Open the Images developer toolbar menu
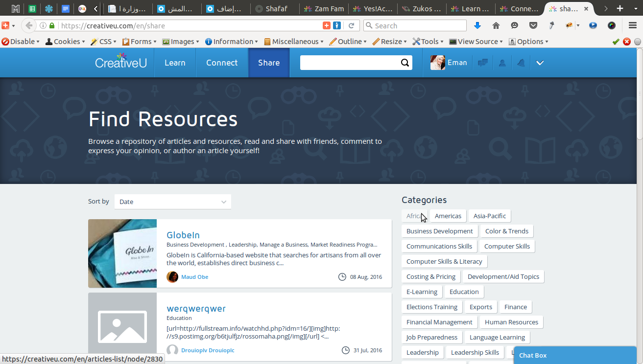643x364 pixels. 180,42
